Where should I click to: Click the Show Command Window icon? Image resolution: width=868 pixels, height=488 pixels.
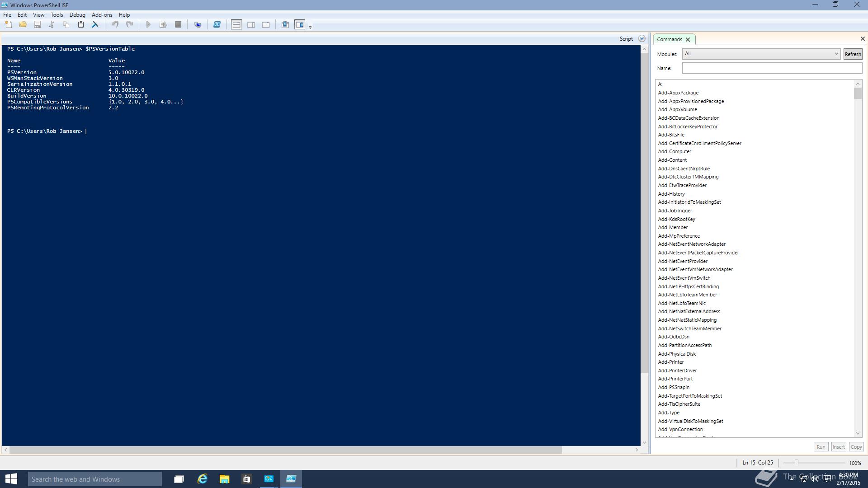tap(285, 25)
